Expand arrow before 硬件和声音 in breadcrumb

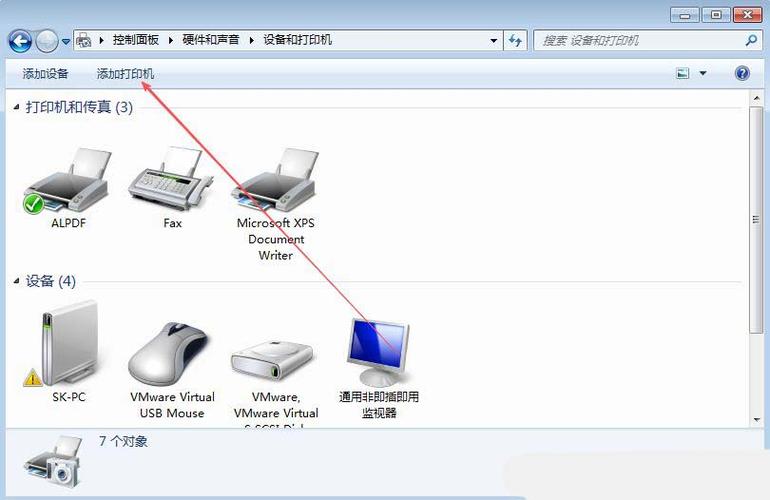coord(171,40)
